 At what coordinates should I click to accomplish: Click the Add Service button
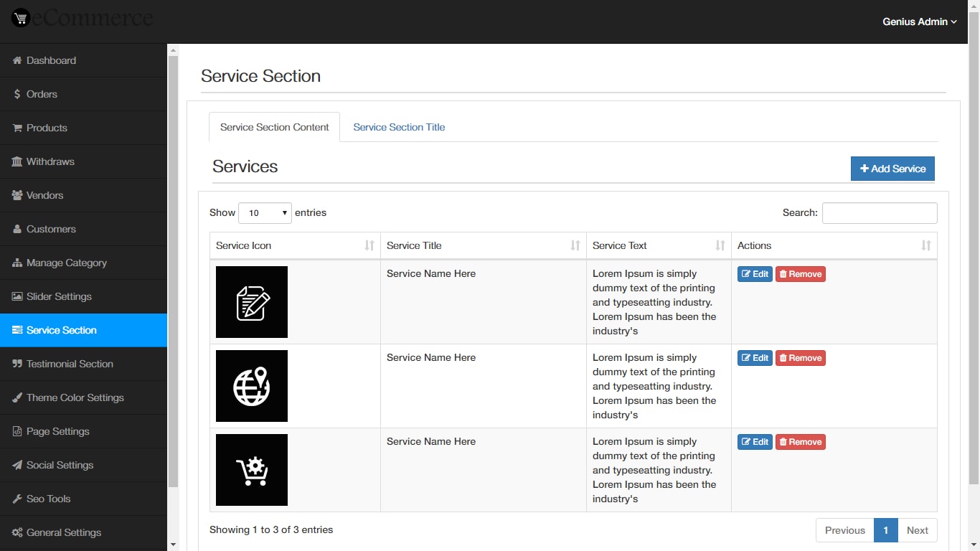pos(892,169)
